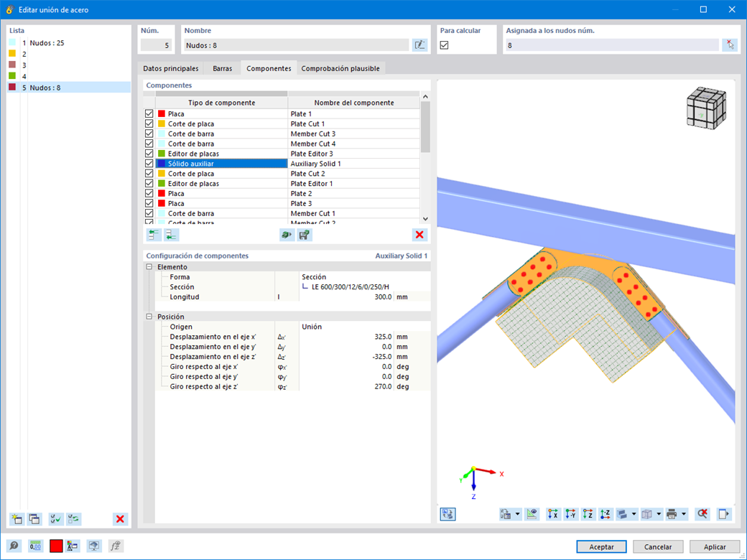Click the navigation cube in 3D viewer
747x560 pixels.
(x=706, y=108)
